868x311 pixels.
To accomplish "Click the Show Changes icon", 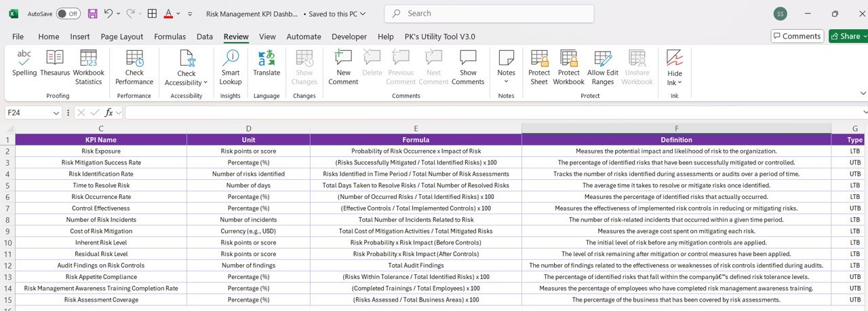I will (x=304, y=58).
